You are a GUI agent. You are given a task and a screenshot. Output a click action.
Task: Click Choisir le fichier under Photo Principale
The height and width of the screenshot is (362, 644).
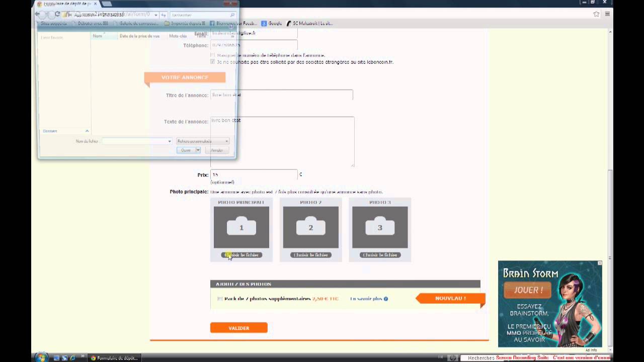tap(242, 255)
